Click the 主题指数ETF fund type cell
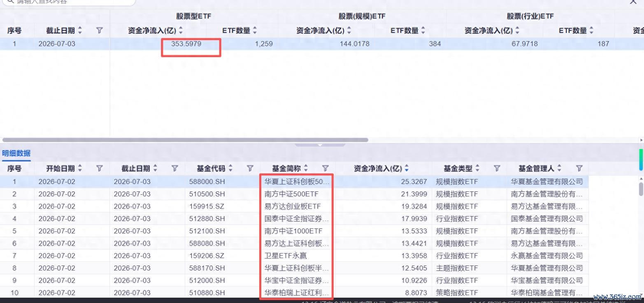 coord(457,268)
